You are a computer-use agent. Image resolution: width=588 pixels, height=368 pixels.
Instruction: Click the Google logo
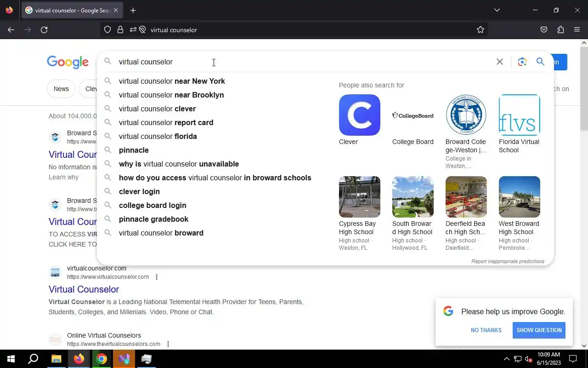click(68, 62)
